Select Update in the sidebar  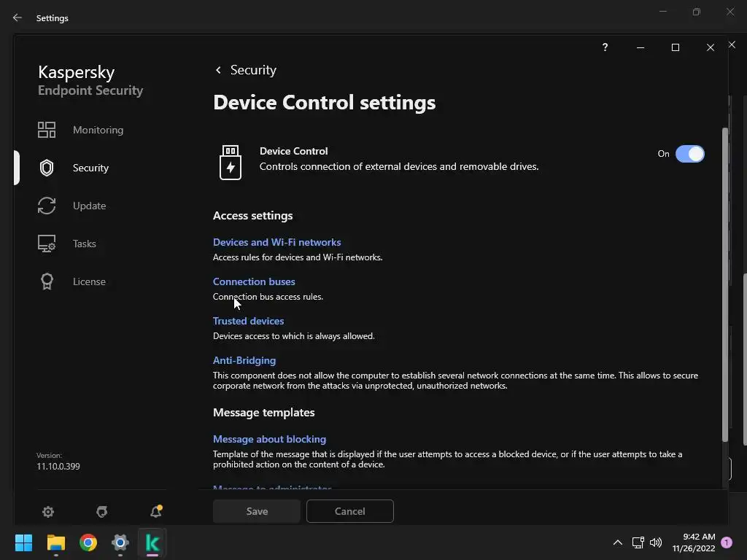[90, 206]
